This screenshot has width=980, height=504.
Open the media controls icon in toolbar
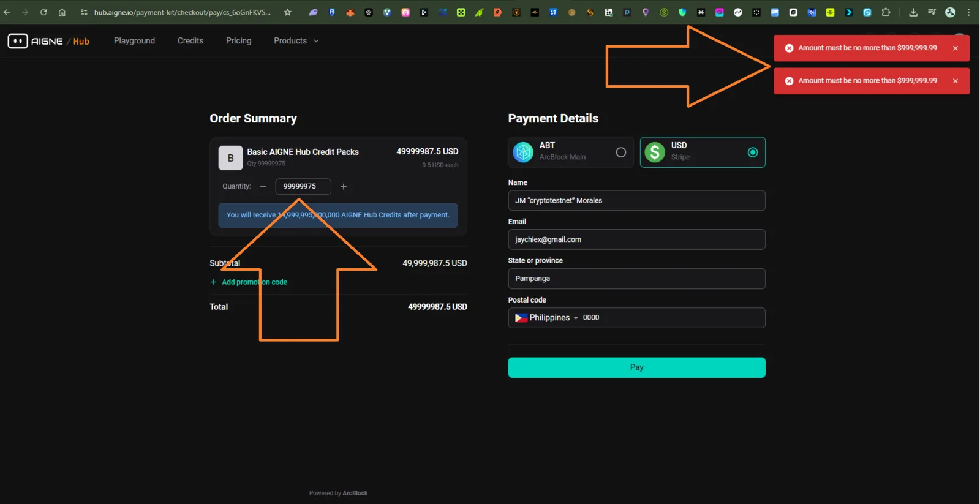(x=932, y=12)
